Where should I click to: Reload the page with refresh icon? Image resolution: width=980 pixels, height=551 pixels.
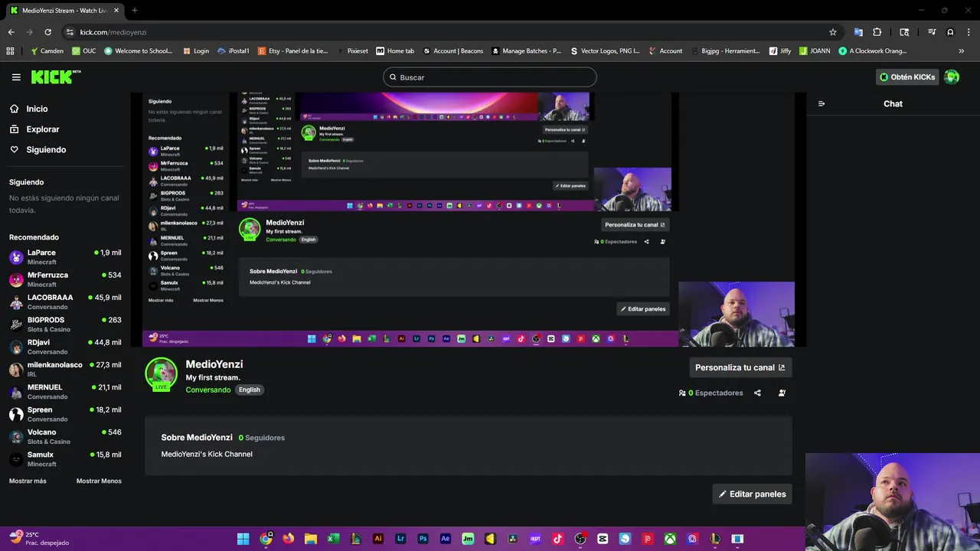coord(47,32)
